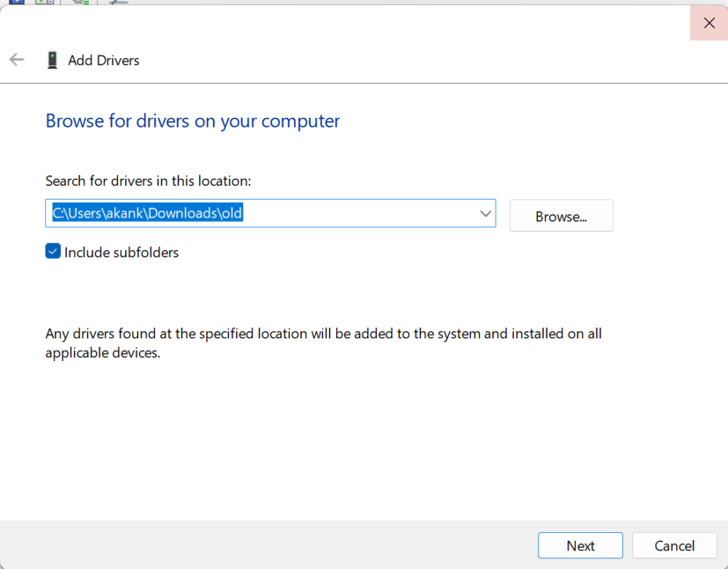Expand the driver location dropdown arrow
This screenshot has height=569, width=728.
click(485, 214)
